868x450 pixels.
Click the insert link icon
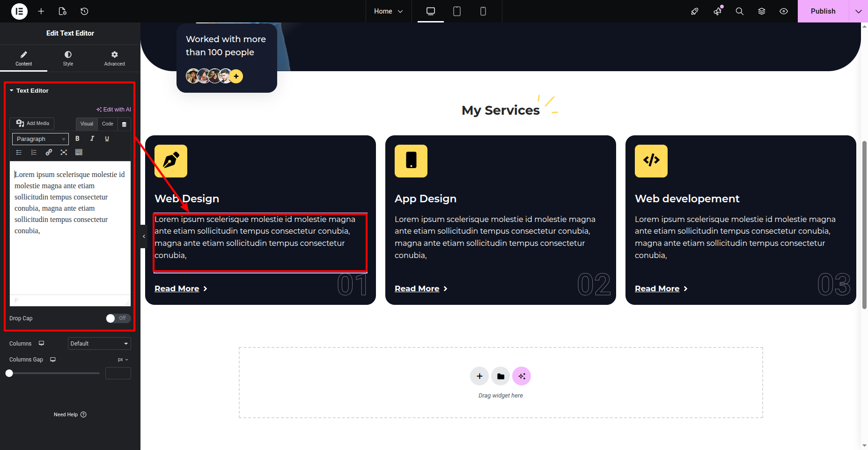[x=49, y=152]
